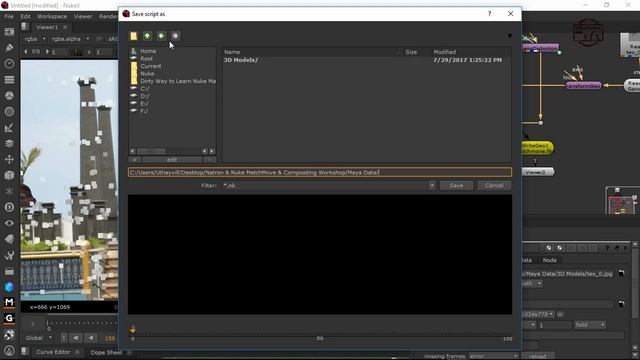The width and height of the screenshot is (640, 360).
Task: Switch to the Curve Editor tab
Action: click(53, 352)
